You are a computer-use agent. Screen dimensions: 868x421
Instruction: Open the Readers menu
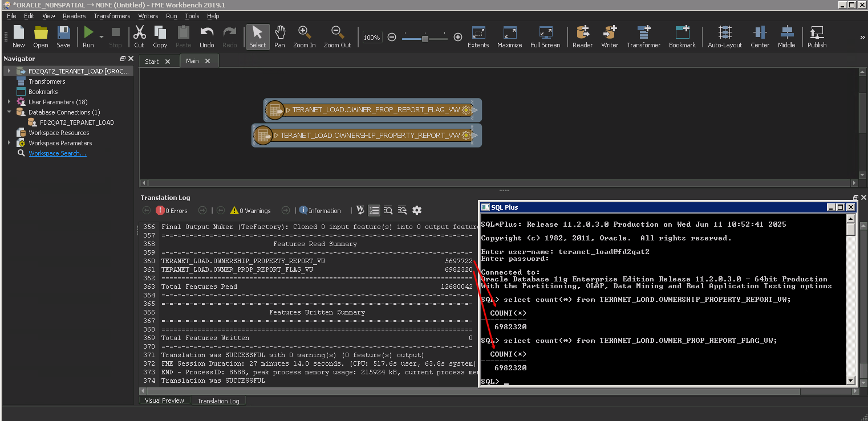point(74,16)
